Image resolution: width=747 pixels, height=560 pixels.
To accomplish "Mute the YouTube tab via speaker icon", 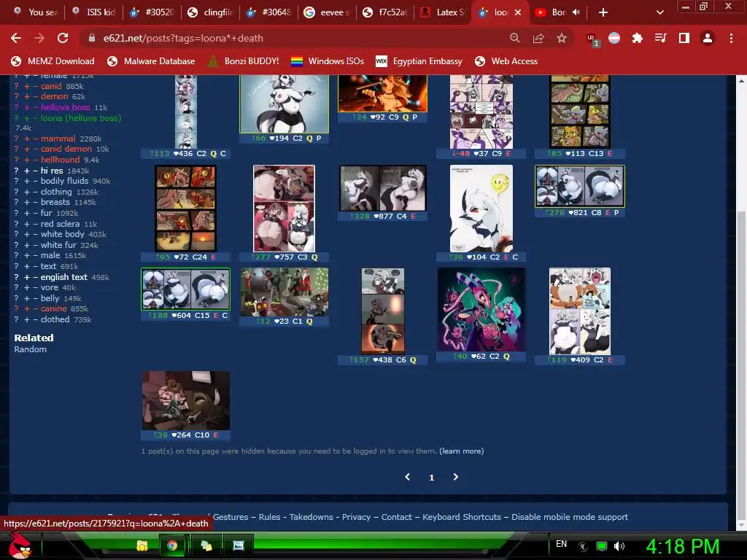I will click(576, 12).
